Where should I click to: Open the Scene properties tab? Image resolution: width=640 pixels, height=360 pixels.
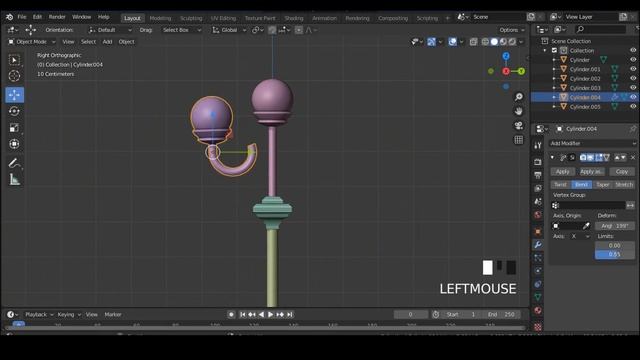538,202
